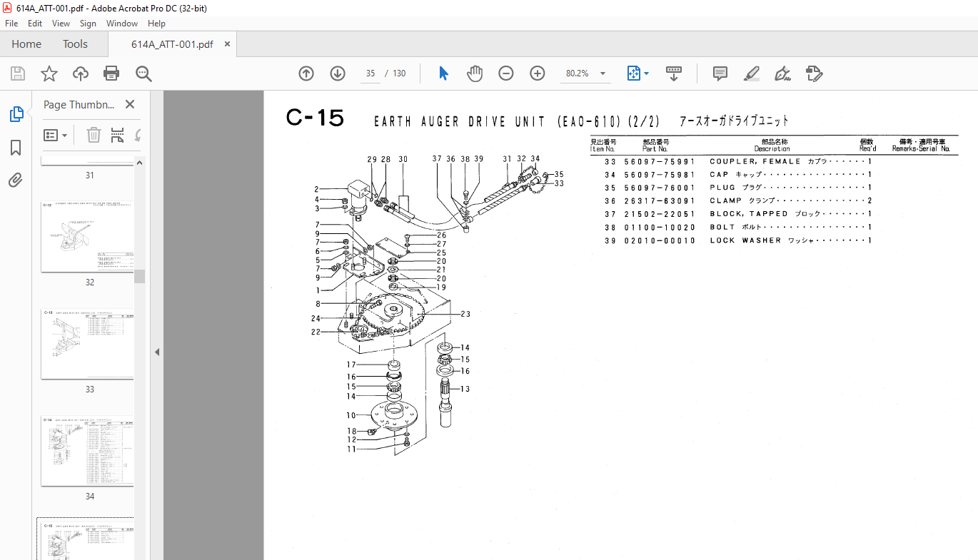Click part number 26317-63091
This screenshot has height=560, width=978.
[x=660, y=201]
